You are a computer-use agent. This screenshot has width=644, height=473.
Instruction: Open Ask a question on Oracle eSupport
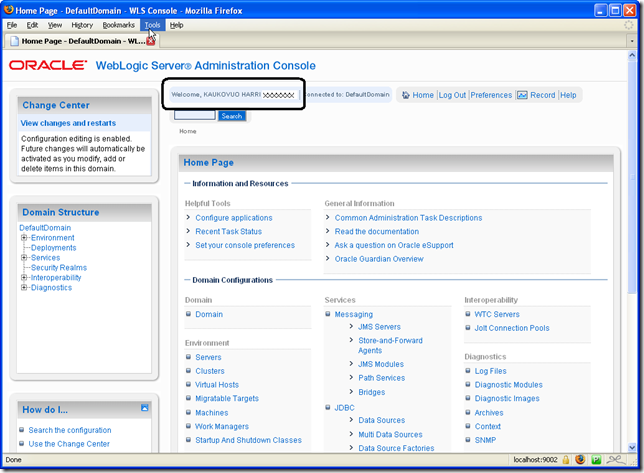click(x=394, y=245)
